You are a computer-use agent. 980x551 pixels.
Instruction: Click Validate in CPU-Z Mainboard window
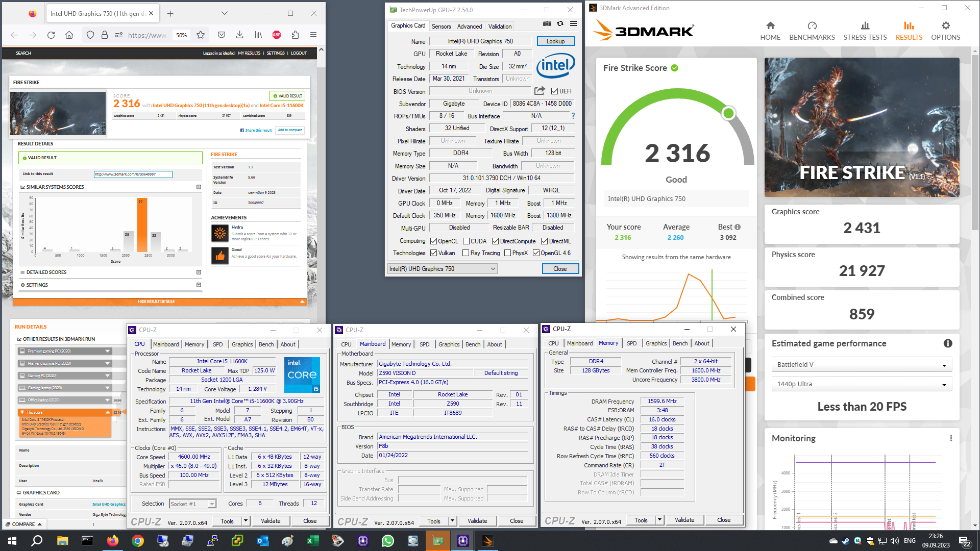click(x=477, y=521)
